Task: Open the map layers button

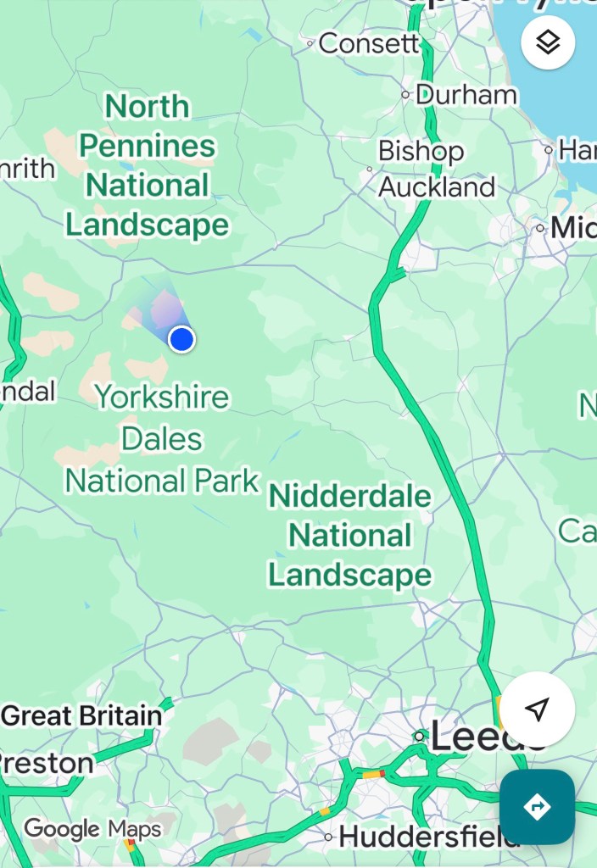Action: click(548, 42)
